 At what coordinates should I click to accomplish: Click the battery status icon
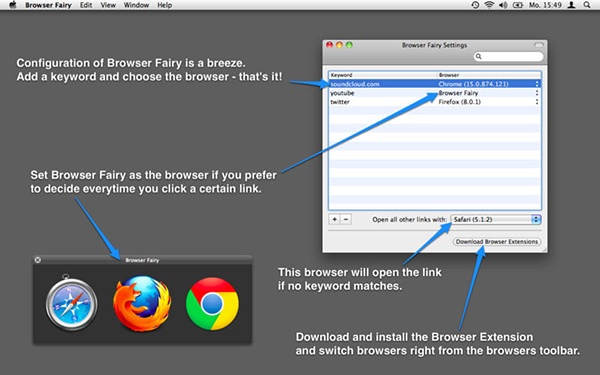(518, 5)
